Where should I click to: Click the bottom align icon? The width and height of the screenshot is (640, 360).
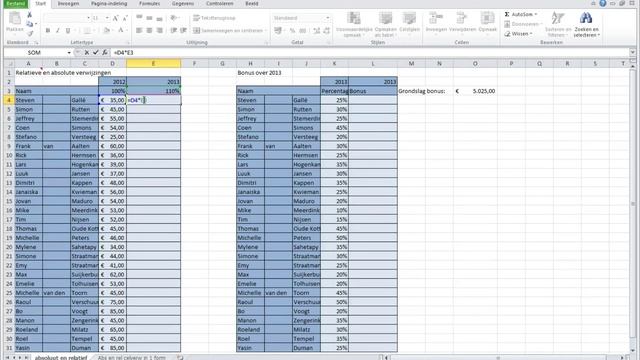coord(160,18)
